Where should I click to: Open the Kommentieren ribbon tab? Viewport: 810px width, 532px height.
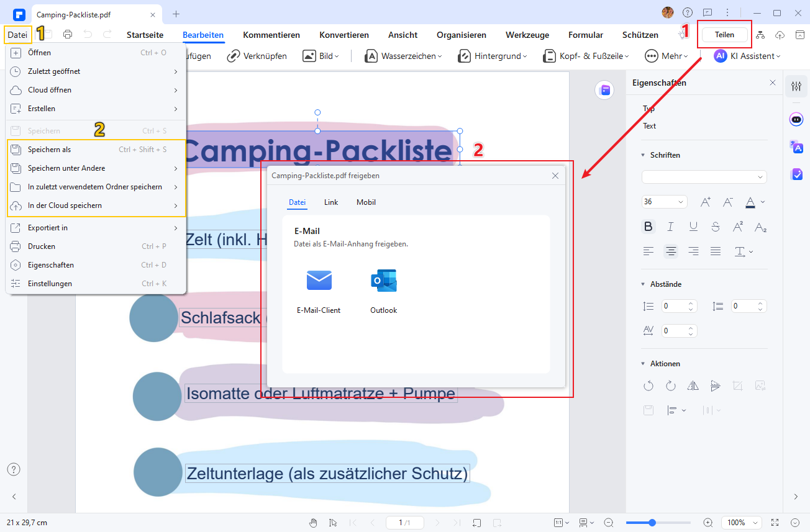[271, 35]
